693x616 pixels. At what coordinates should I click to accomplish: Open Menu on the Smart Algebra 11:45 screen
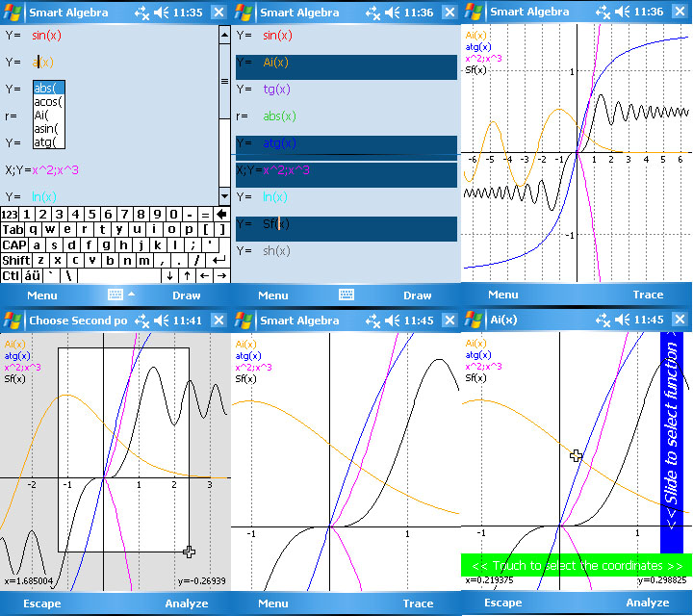pos(273,603)
